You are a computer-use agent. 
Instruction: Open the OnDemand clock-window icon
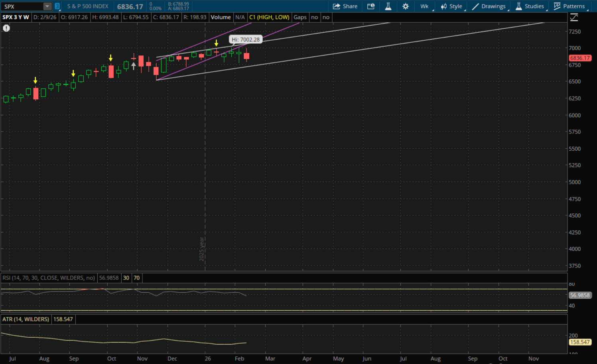371,6
